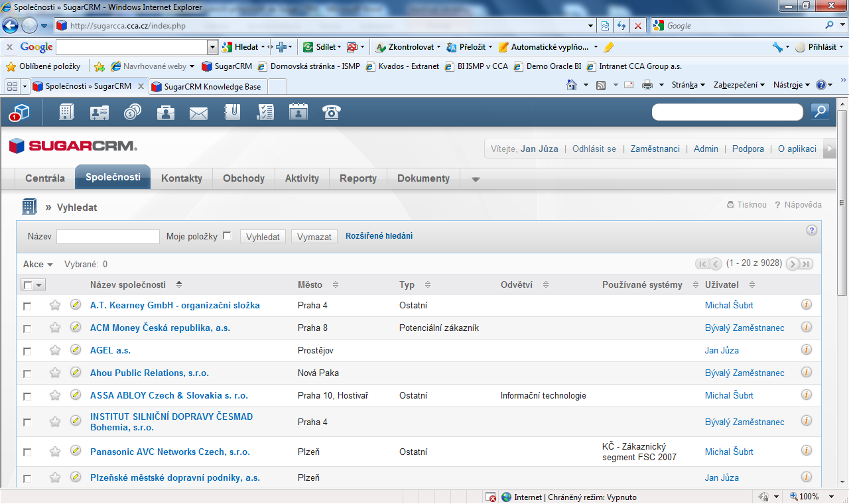Click the Sugar cube notification icon
849x504 pixels.
point(20,113)
